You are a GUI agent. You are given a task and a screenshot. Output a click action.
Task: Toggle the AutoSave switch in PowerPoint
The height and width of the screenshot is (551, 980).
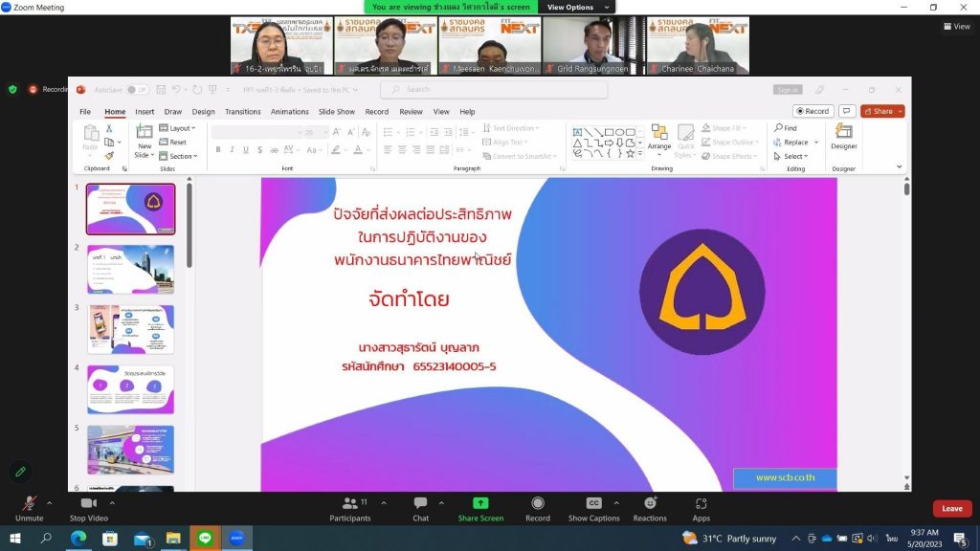[138, 90]
